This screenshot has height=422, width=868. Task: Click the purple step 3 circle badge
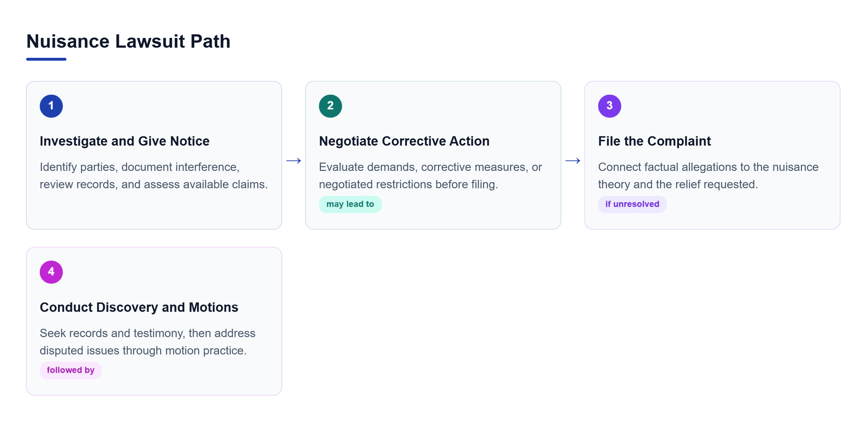610,106
